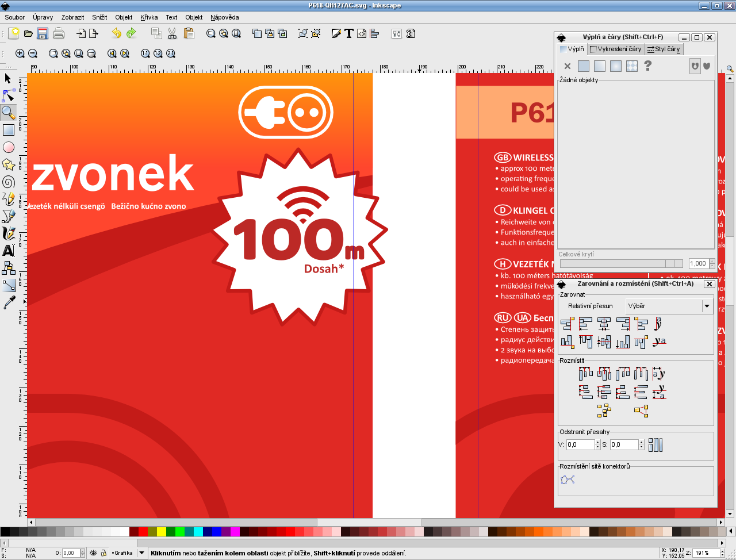Viewport: 736px width, 560px height.
Task: Select the Spiral tool
Action: [x=8, y=182]
